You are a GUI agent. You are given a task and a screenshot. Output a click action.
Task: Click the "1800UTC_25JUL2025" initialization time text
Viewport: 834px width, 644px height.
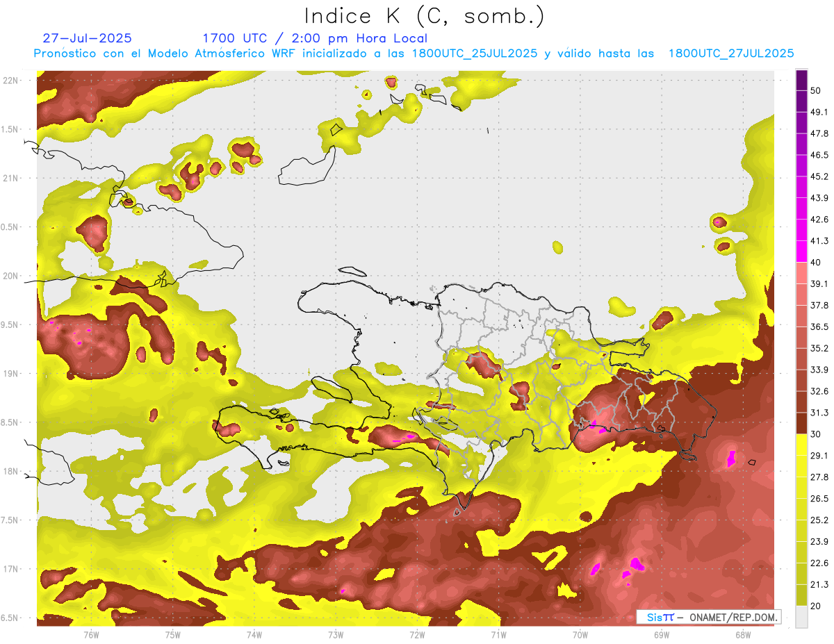pos(475,53)
